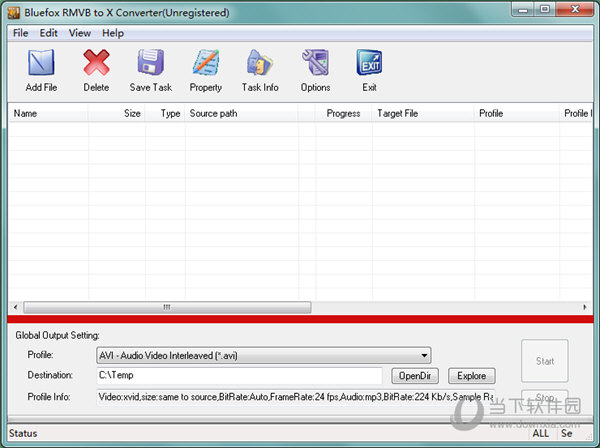The width and height of the screenshot is (600, 448).
Task: Minimize the converter window
Action: pyautogui.click(x=523, y=10)
